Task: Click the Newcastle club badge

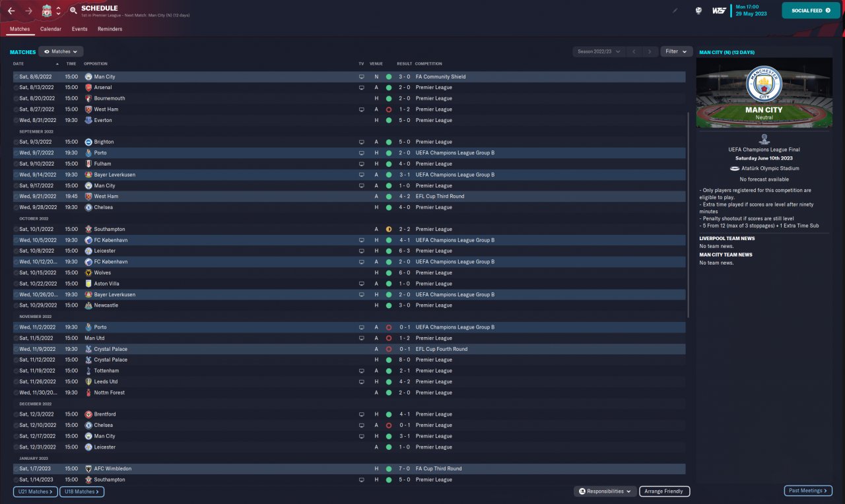Action: (x=88, y=305)
